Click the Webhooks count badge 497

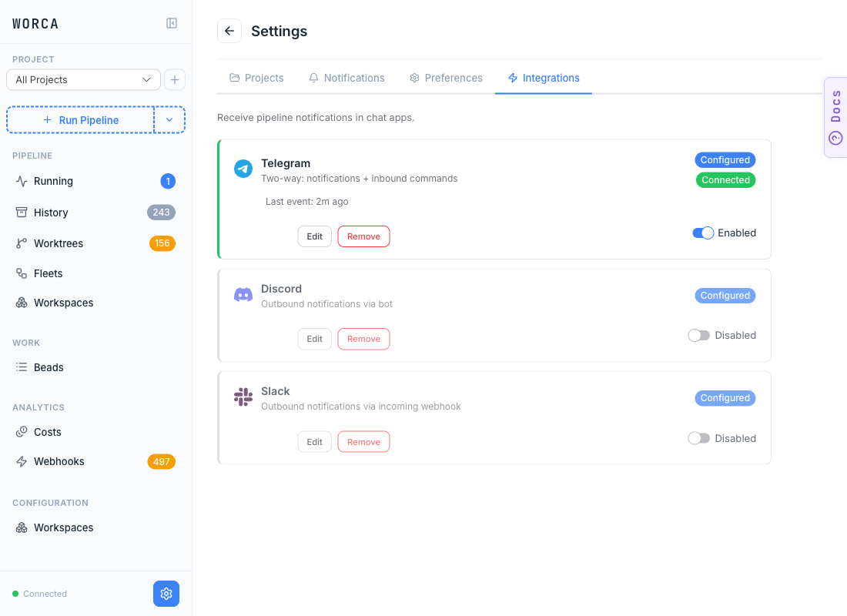tap(162, 461)
